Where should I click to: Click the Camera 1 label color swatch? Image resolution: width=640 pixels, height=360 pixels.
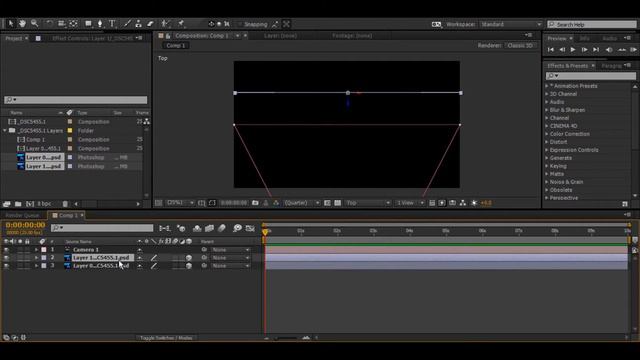click(44, 249)
